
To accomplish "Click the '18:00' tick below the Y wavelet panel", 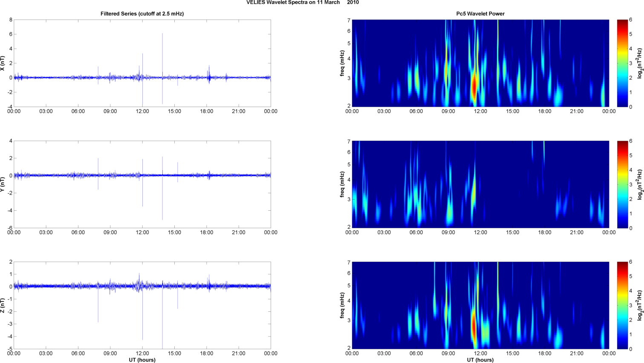I will (545, 232).
